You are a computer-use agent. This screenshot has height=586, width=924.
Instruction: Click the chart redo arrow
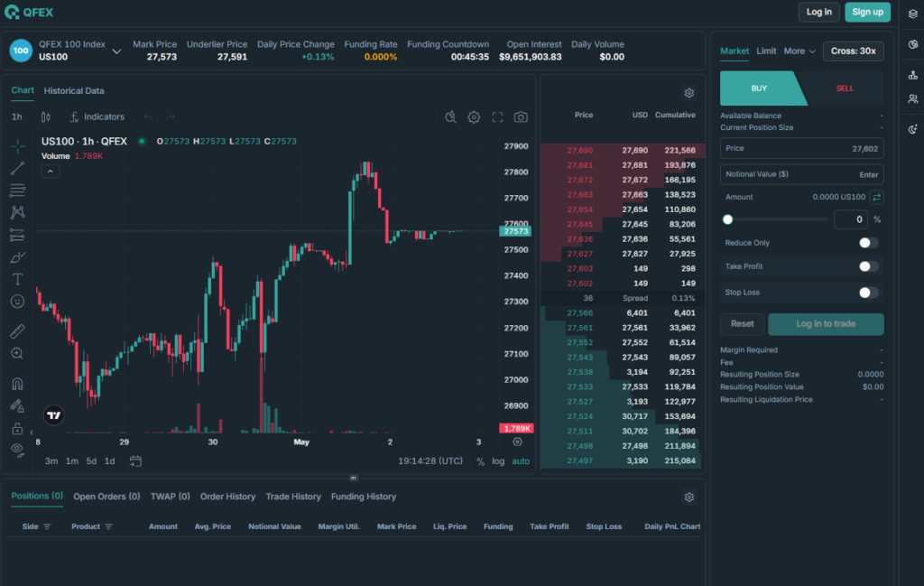point(171,117)
